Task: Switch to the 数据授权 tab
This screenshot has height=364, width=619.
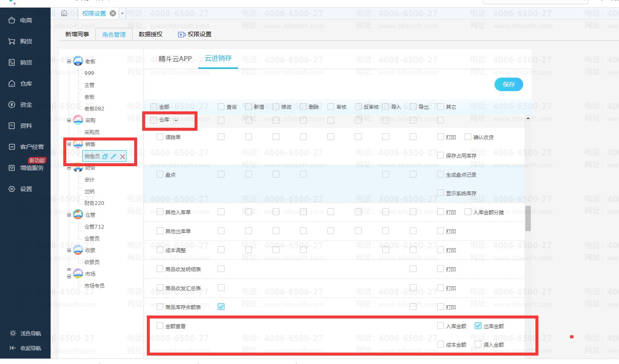Action: point(150,35)
